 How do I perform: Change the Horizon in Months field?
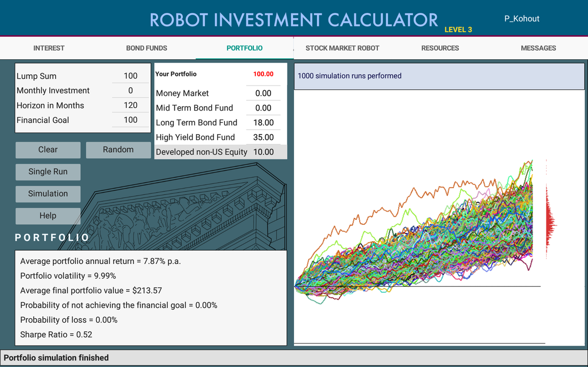(x=130, y=105)
